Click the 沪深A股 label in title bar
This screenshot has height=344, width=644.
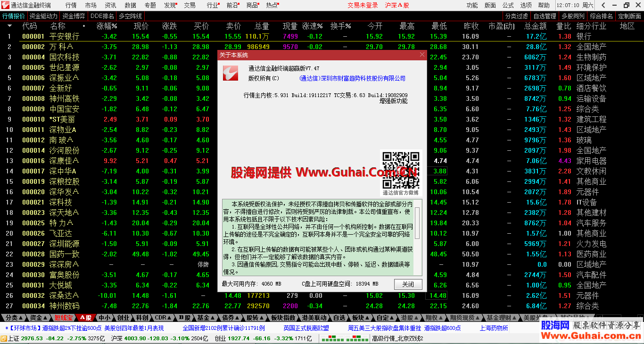tap(397, 5)
